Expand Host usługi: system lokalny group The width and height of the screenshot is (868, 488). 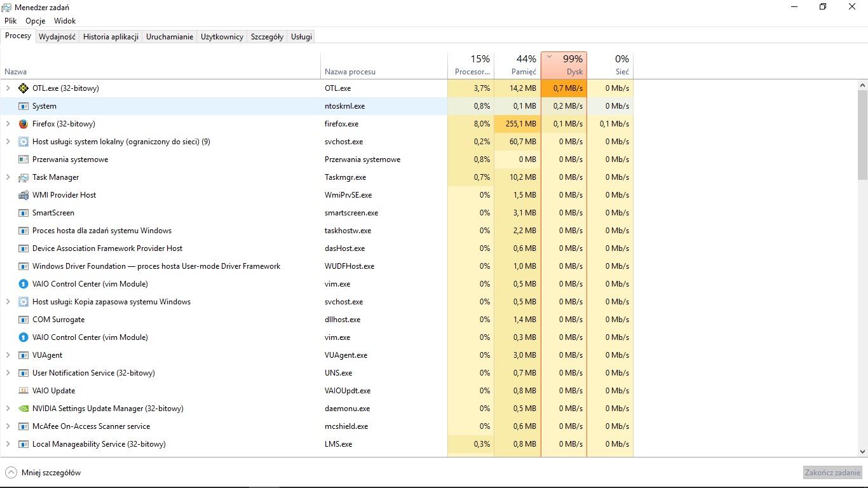(x=8, y=142)
